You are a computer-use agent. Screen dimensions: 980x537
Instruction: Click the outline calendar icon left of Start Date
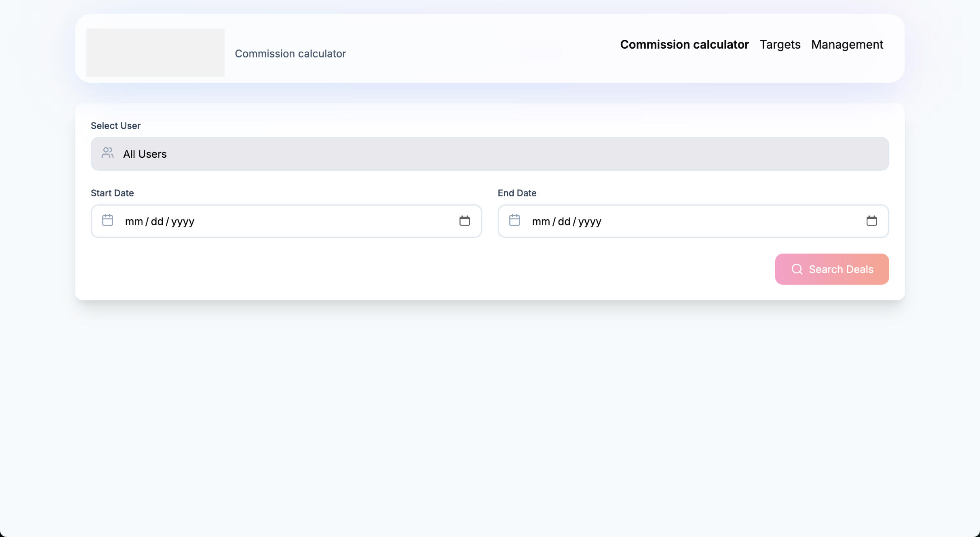coord(108,220)
